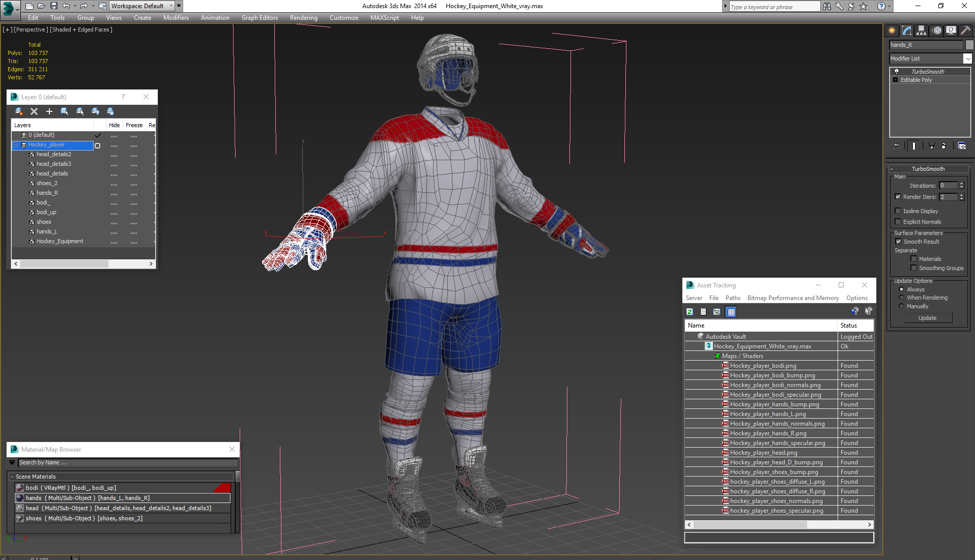
Task: Click Hide/Unhide All Layers icon
Action: point(95,111)
